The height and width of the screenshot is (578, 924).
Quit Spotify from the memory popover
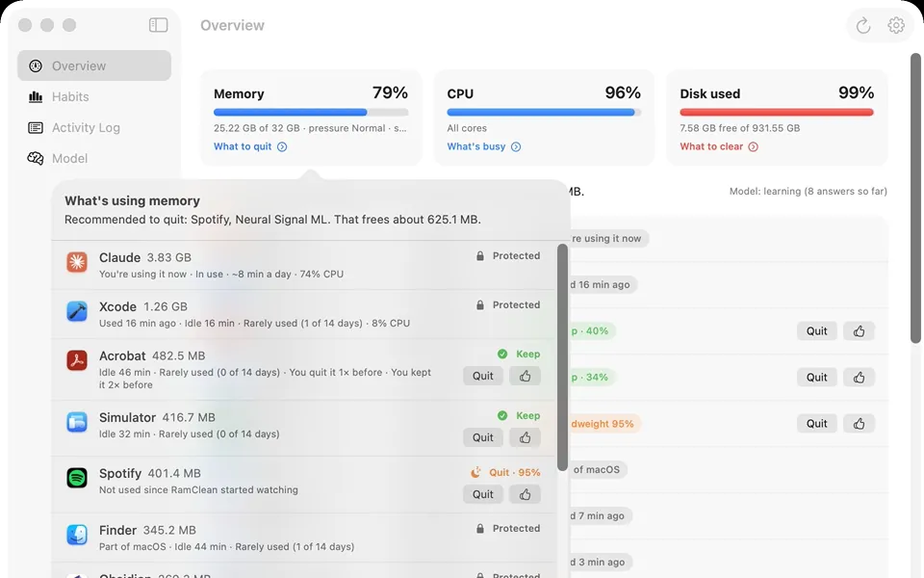[x=482, y=494]
